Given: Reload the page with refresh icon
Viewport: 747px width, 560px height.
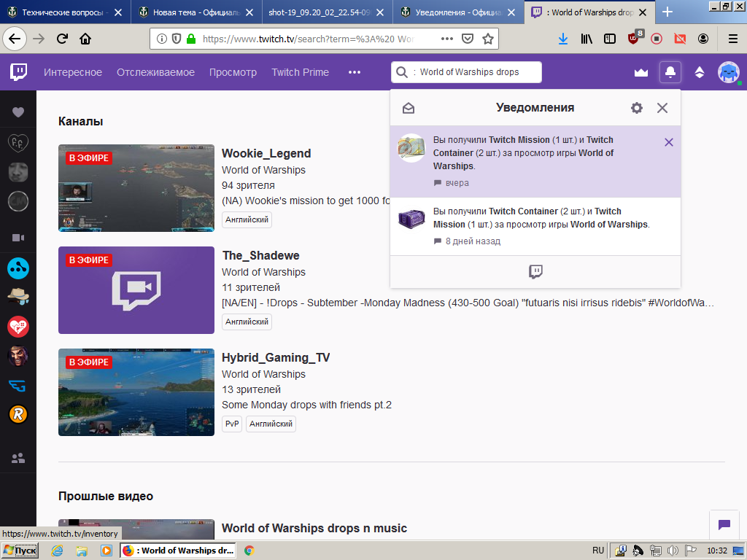Looking at the screenshot, I should point(62,39).
